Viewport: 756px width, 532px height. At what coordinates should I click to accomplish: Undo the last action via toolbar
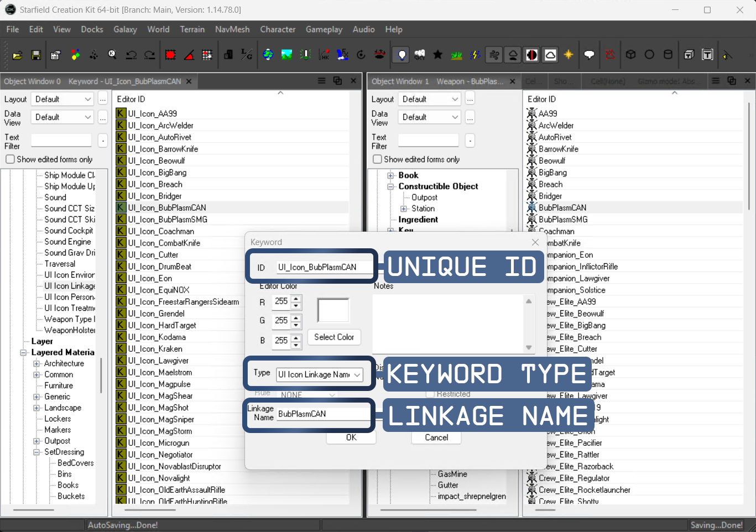131,55
